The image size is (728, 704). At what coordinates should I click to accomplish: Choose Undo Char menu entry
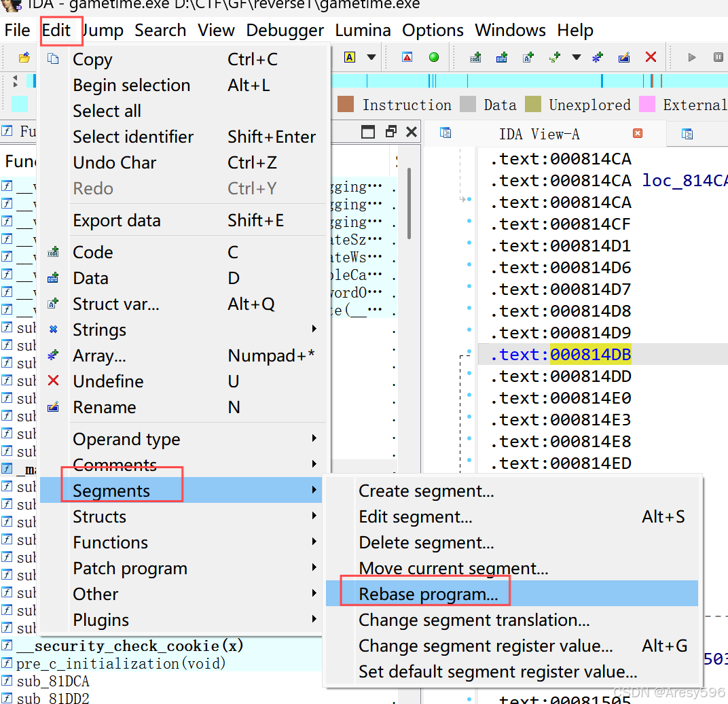coord(181,162)
